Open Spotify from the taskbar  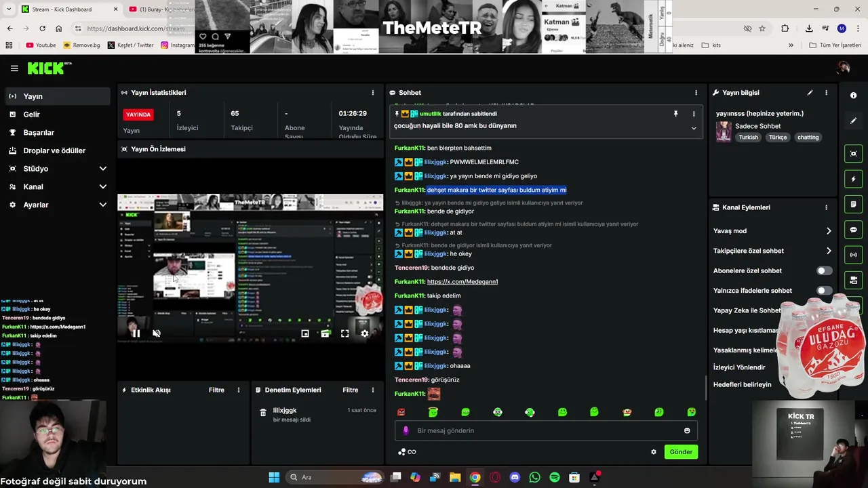click(555, 477)
